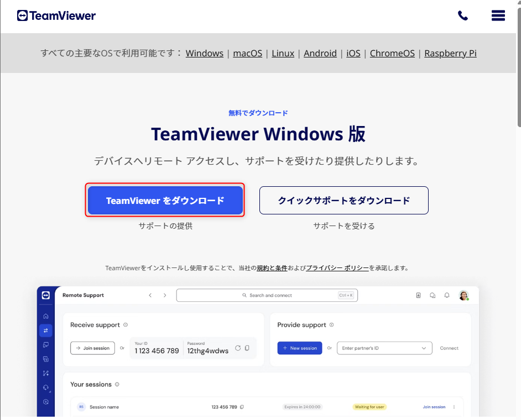Open the macOS download link
The height and width of the screenshot is (420, 521).
tap(248, 53)
